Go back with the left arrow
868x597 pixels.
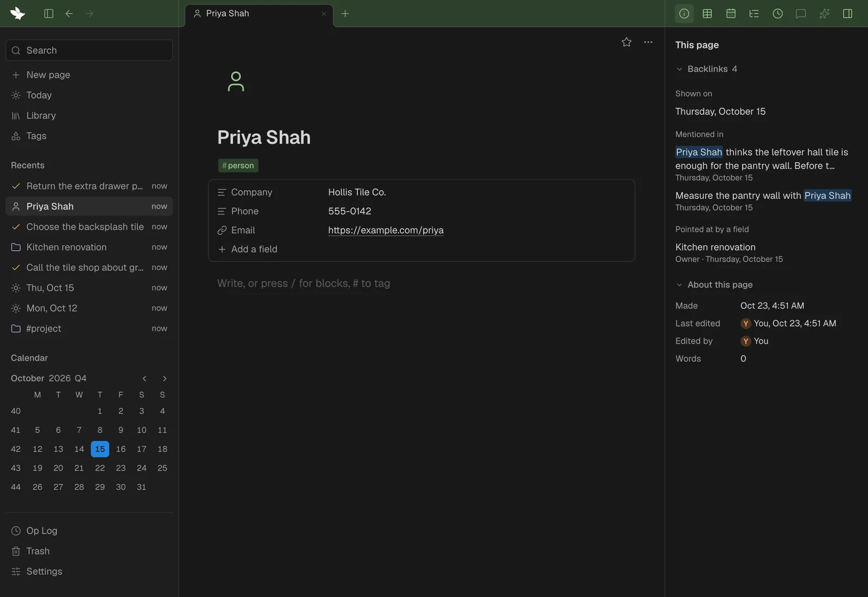click(x=69, y=14)
